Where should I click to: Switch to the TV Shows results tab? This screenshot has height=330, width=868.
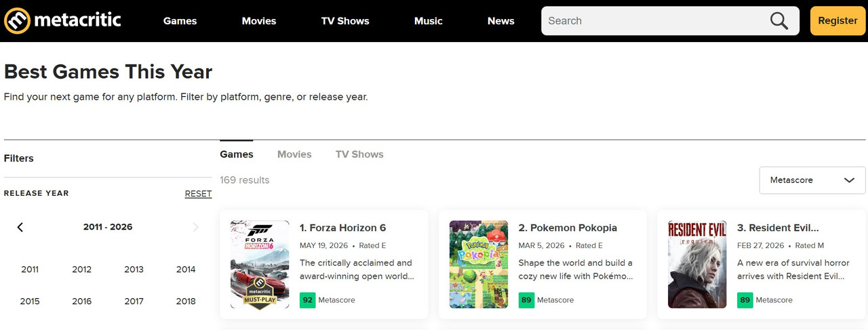(359, 154)
